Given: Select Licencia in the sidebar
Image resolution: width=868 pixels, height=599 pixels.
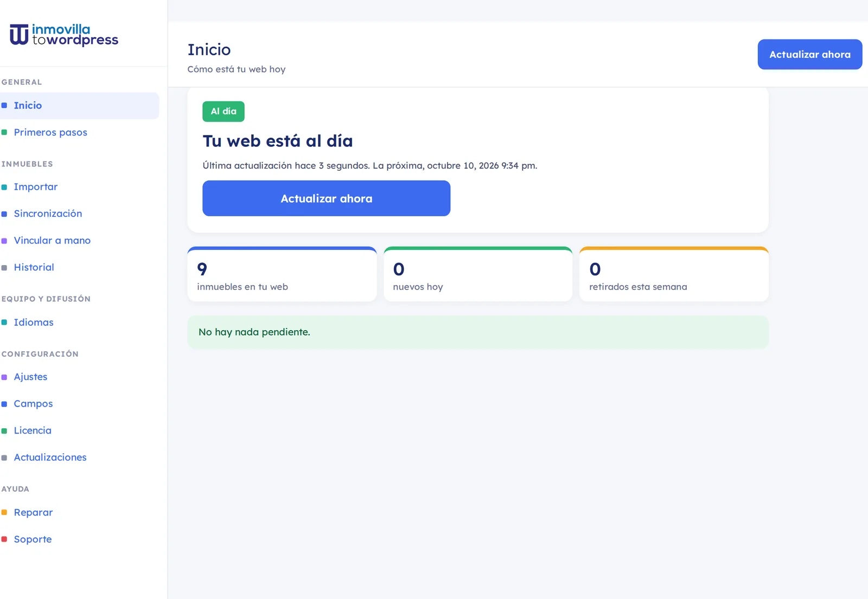Looking at the screenshot, I should (x=79, y=430).
